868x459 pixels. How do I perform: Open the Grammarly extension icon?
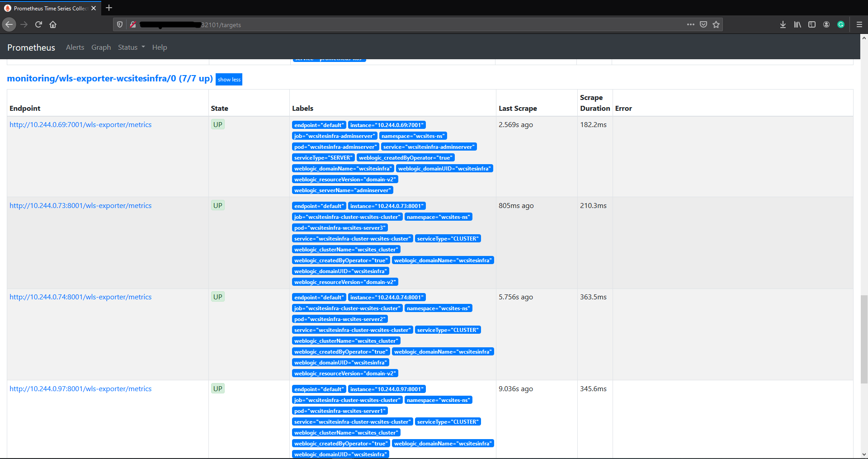(841, 24)
